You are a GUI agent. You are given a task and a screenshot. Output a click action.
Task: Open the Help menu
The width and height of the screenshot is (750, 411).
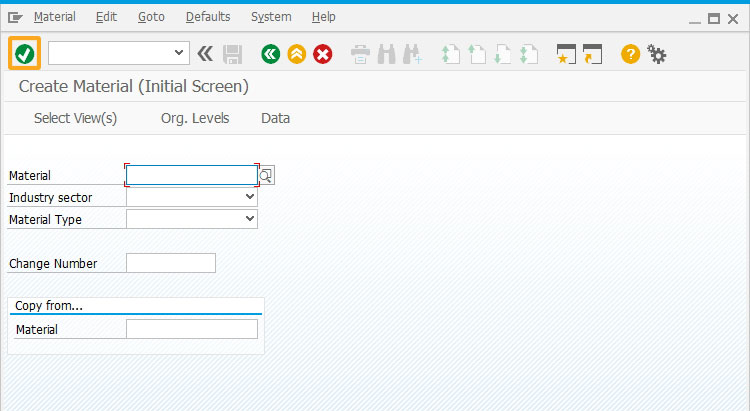[x=323, y=17]
